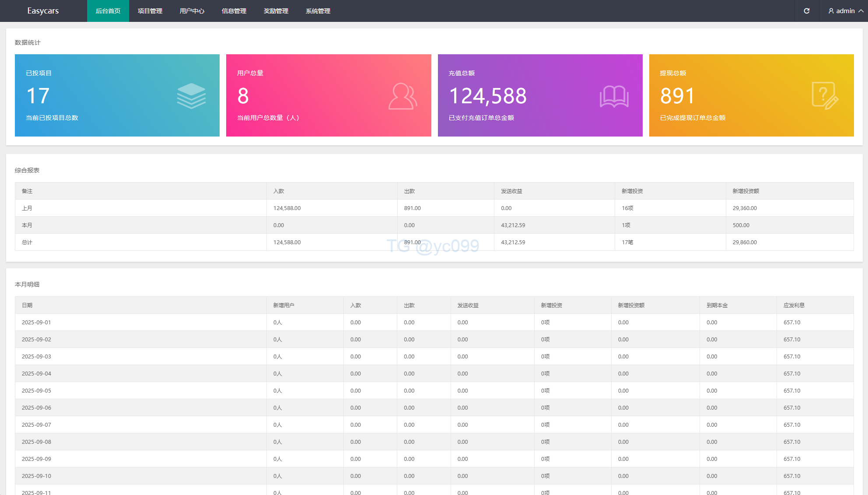
Task: Click the 应发利息 column header
Action: click(x=794, y=305)
